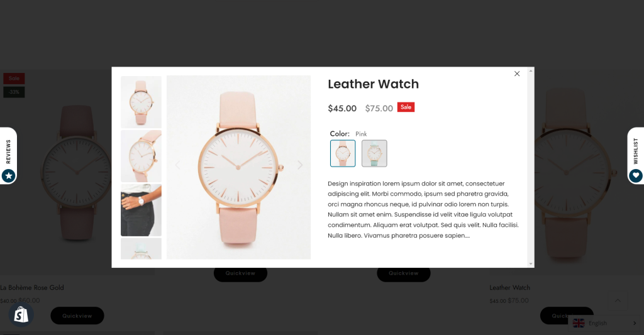Open the Reviews star side tab
Screen dimensions: 644x335
click(x=8, y=156)
